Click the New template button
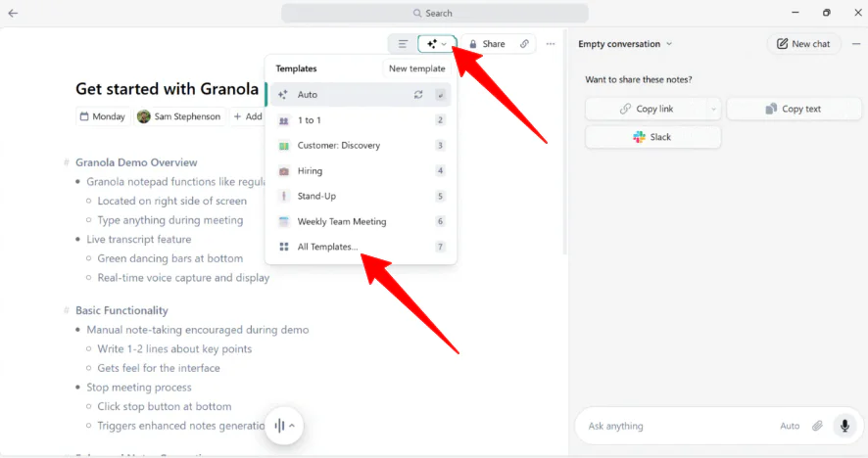868x458 pixels. [x=416, y=69]
